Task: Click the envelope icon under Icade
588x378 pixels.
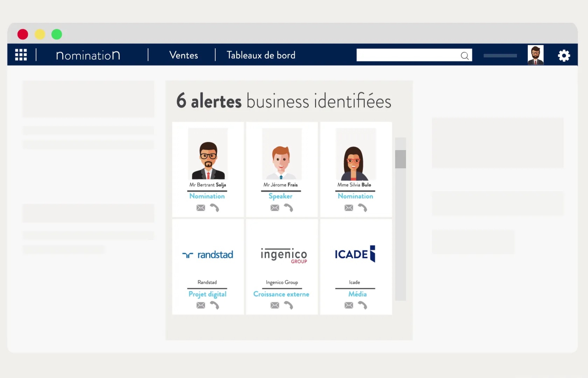Action: click(x=349, y=306)
